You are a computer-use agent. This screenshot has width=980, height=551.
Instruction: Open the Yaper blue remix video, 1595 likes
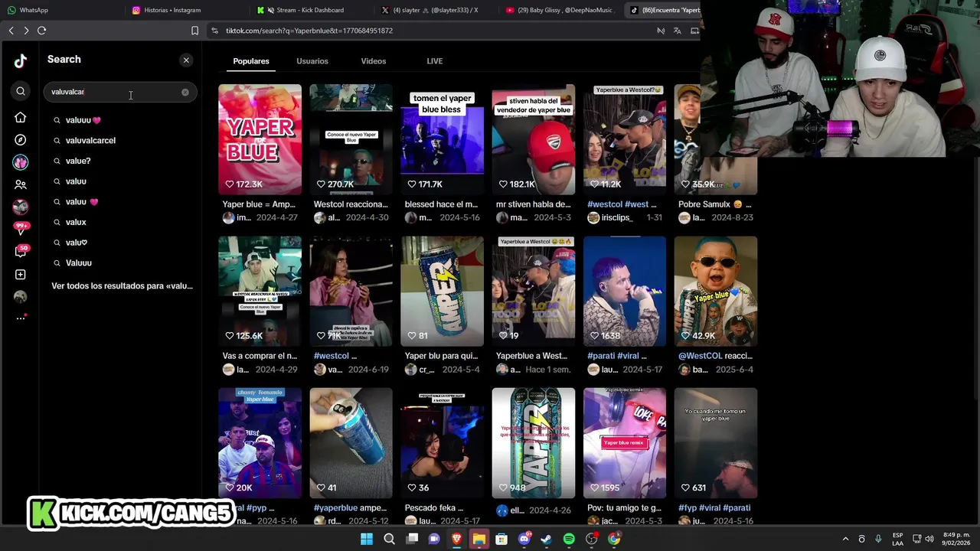tap(624, 443)
